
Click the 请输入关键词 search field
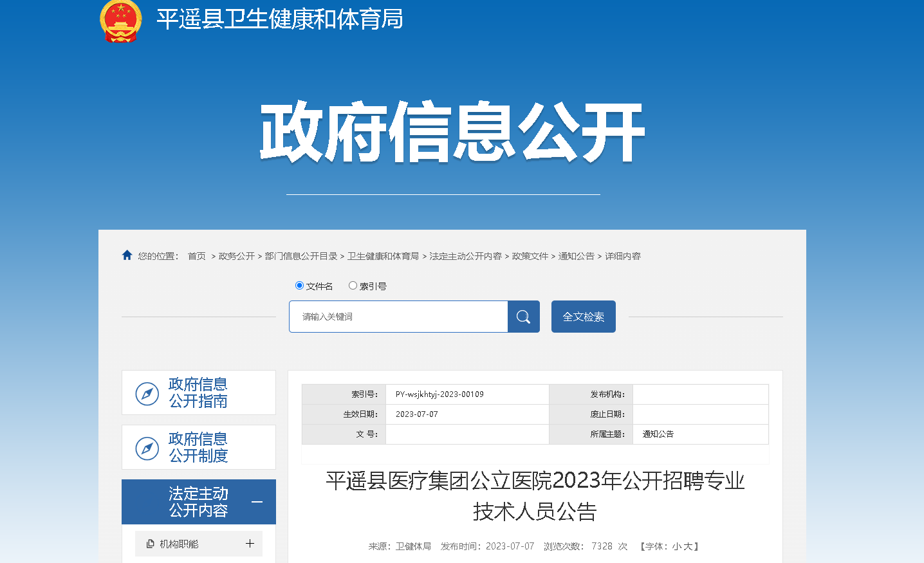(398, 317)
